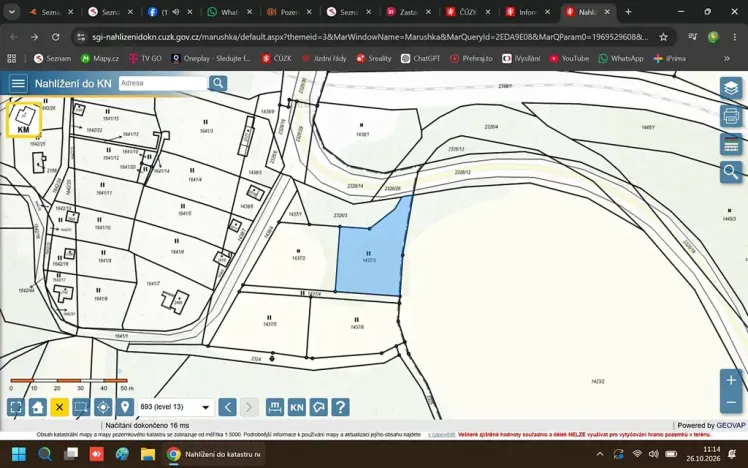Click the KN info tool button
This screenshot has width=748, height=468.
coord(297,407)
